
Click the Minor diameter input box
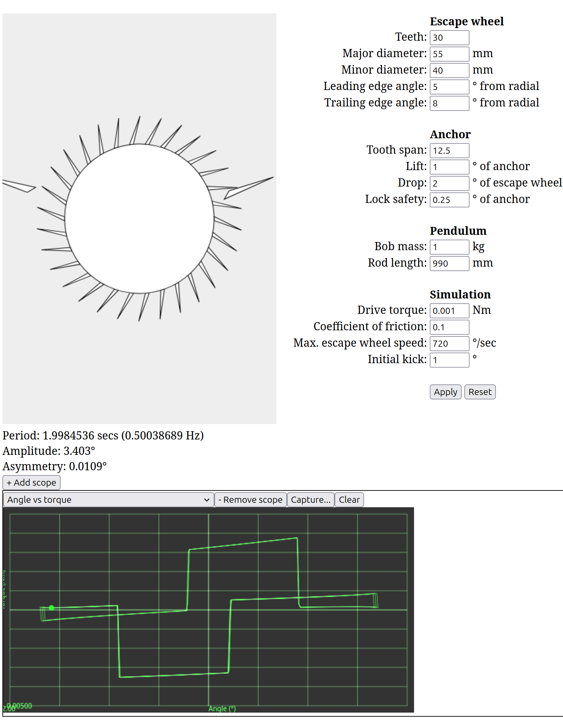(449, 71)
